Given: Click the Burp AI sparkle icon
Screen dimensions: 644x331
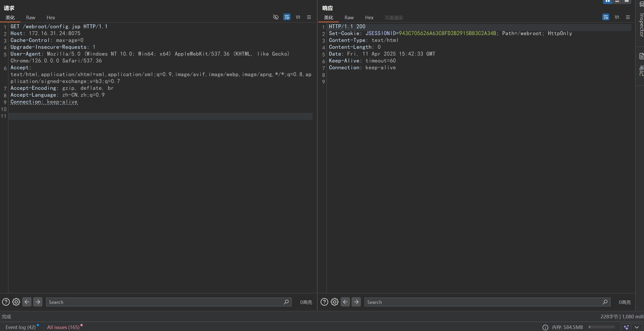Looking at the screenshot, I should (626, 327).
